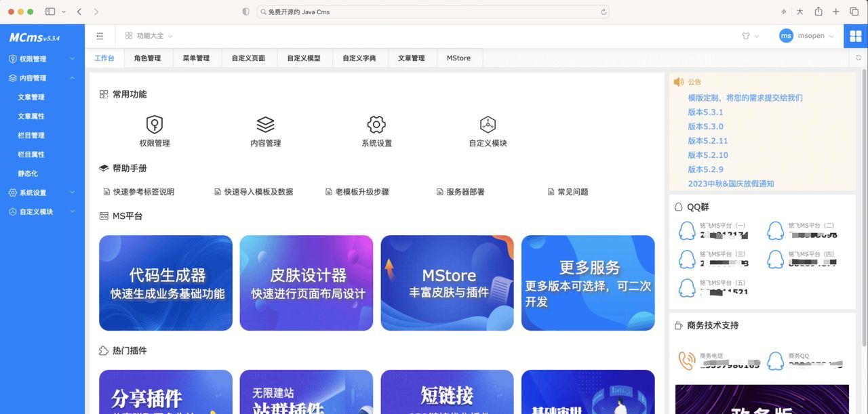868x414 pixels.
Task: Open the apps grid icon at top right
Action: (x=856, y=35)
